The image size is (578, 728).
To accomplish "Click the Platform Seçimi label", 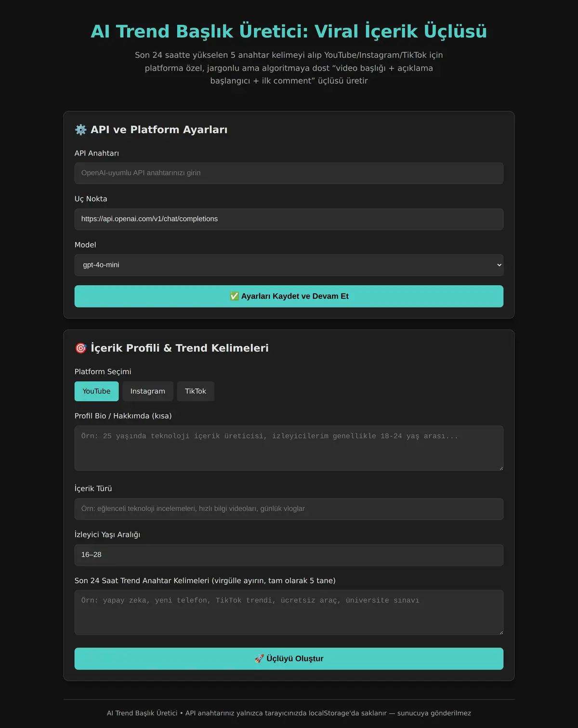I will 103,372.
